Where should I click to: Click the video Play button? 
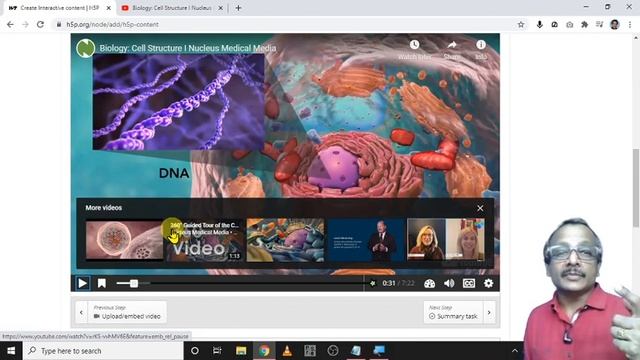point(82,283)
